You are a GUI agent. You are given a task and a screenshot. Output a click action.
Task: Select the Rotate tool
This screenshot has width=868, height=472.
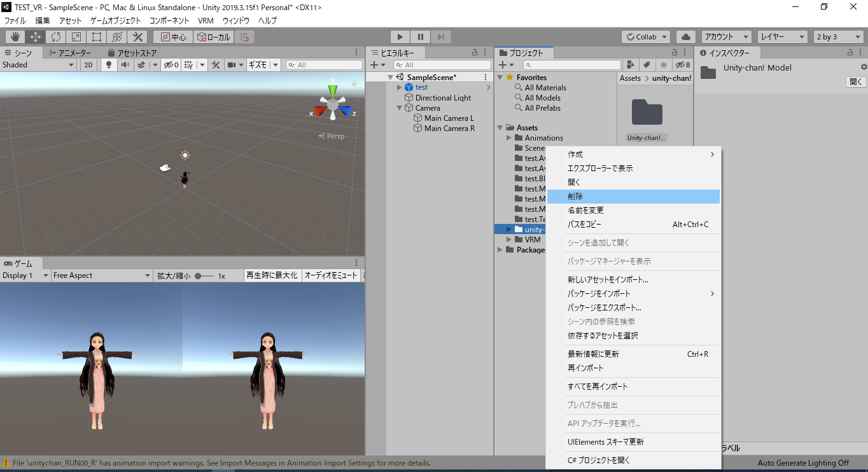56,37
